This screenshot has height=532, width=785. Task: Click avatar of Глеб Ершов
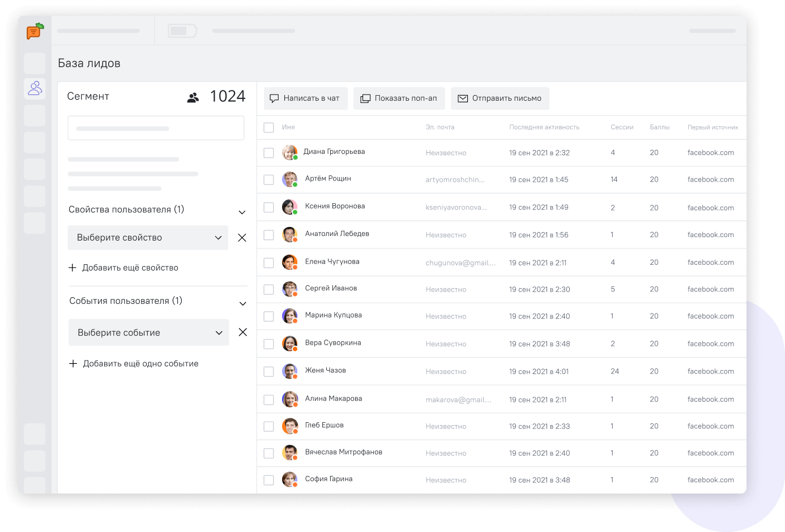click(x=290, y=426)
